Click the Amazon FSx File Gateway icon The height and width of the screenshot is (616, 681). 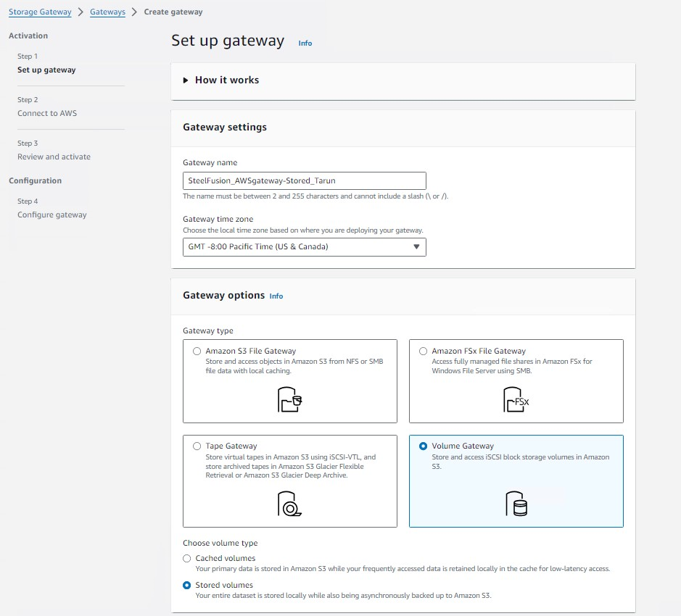tap(516, 399)
